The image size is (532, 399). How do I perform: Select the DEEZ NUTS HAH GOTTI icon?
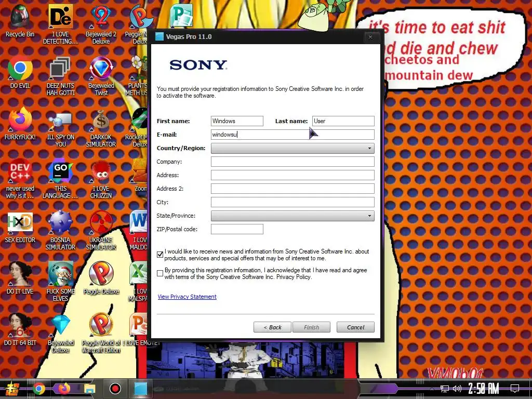60,76
